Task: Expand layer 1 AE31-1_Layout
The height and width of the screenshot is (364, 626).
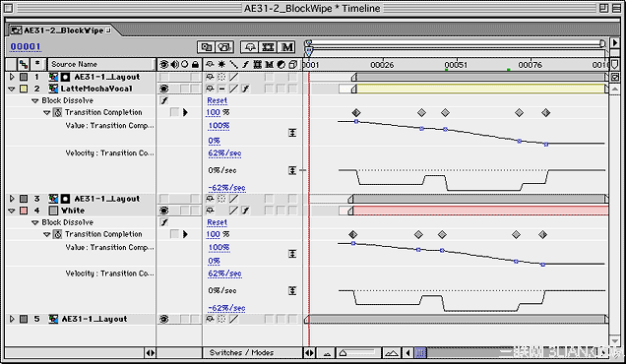Action: click(x=12, y=77)
